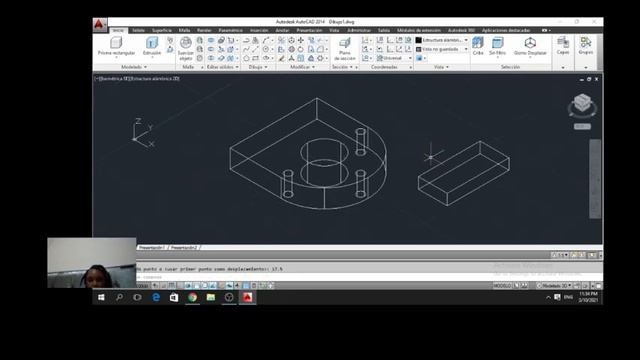Click the MODELO status bar button

502,286
